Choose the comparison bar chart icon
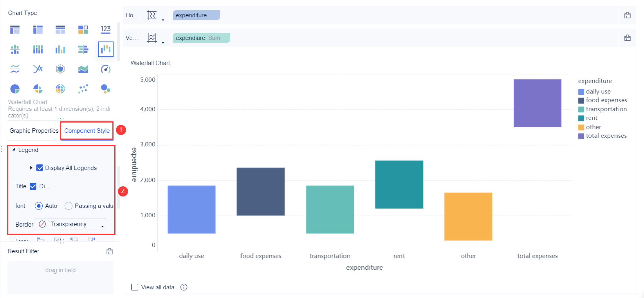Image resolution: width=644 pixels, height=298 pixels. [83, 49]
